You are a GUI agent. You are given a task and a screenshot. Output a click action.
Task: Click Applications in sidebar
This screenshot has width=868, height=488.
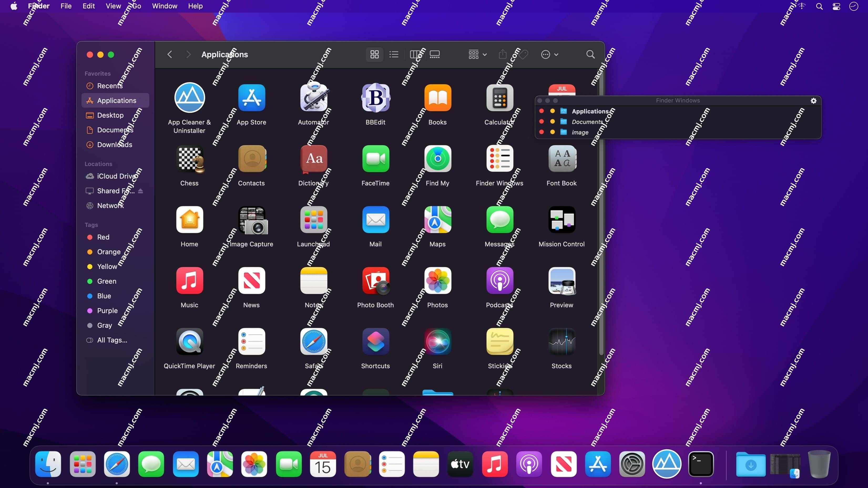117,100
